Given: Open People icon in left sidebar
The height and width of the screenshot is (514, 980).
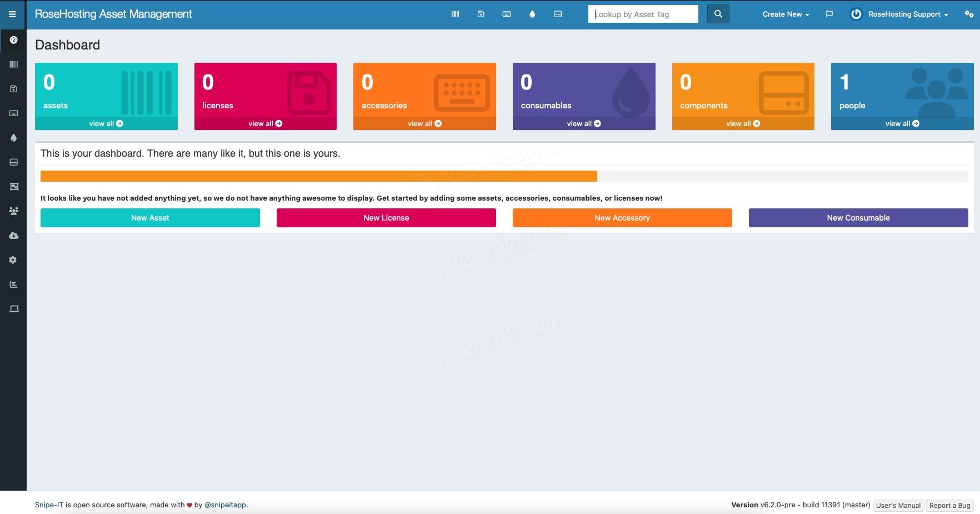Looking at the screenshot, I should [x=14, y=211].
